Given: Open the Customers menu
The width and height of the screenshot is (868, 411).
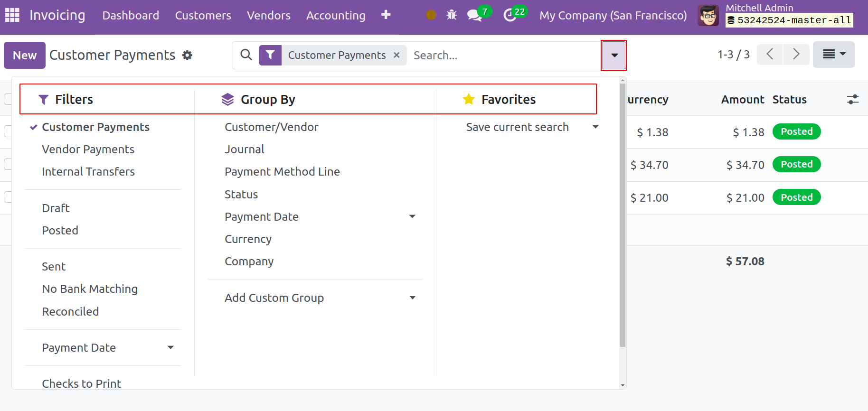Looking at the screenshot, I should (x=203, y=16).
